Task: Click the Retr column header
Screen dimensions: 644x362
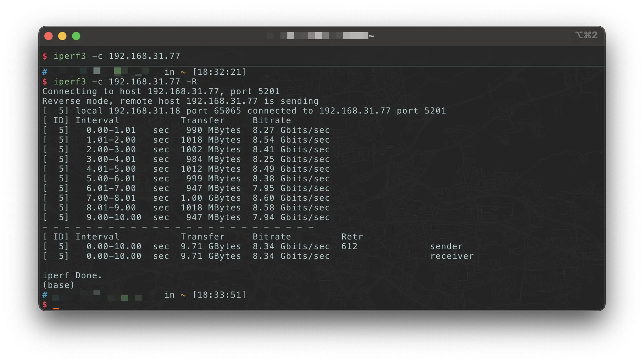Action: point(352,237)
